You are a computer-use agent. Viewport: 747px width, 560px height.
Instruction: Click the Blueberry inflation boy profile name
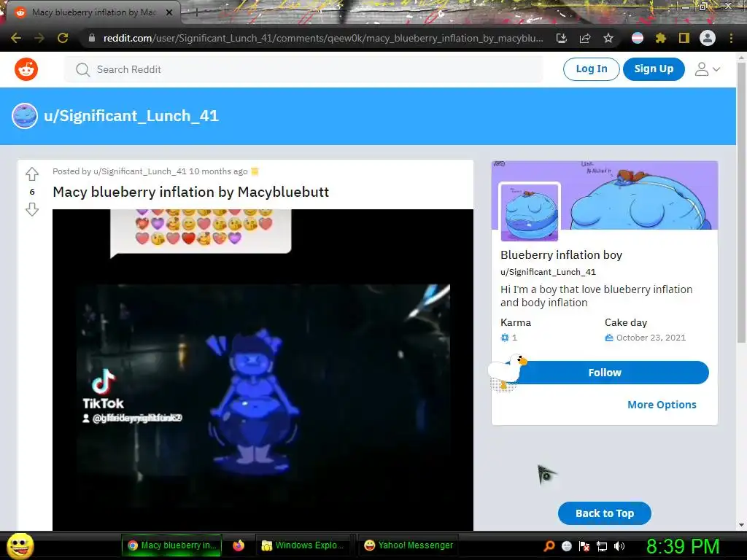coord(561,254)
